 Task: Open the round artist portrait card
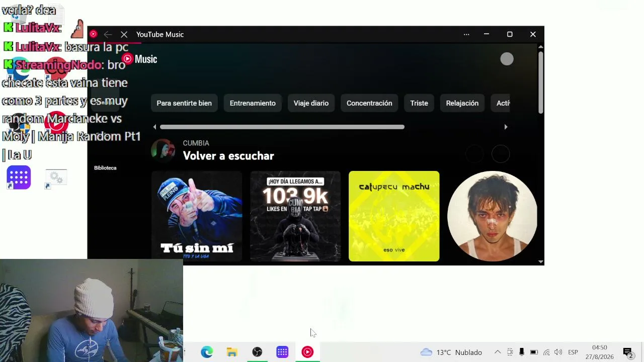pyautogui.click(x=493, y=216)
